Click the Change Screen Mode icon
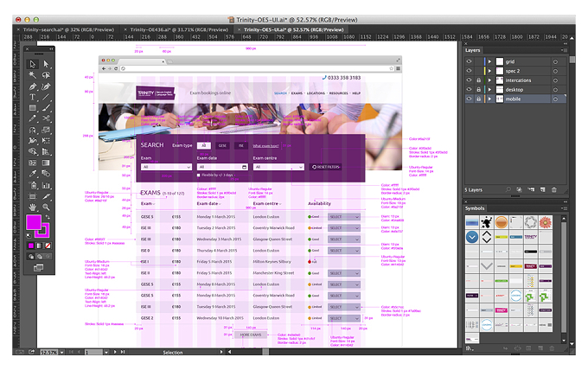Image resolution: width=588 pixels, height=370 pixels. [x=39, y=268]
